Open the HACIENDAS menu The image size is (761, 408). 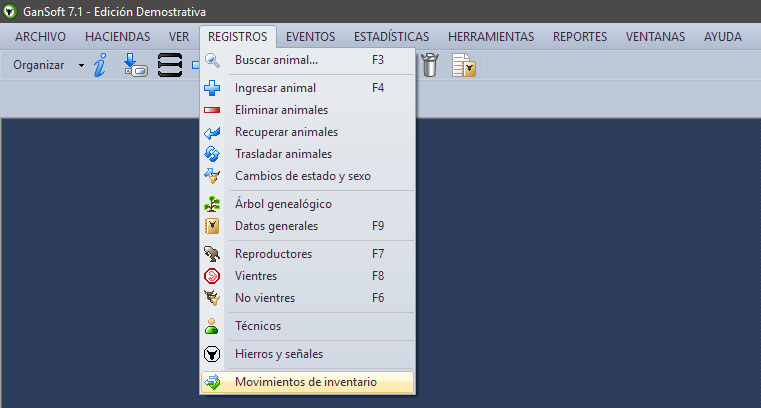pos(117,37)
